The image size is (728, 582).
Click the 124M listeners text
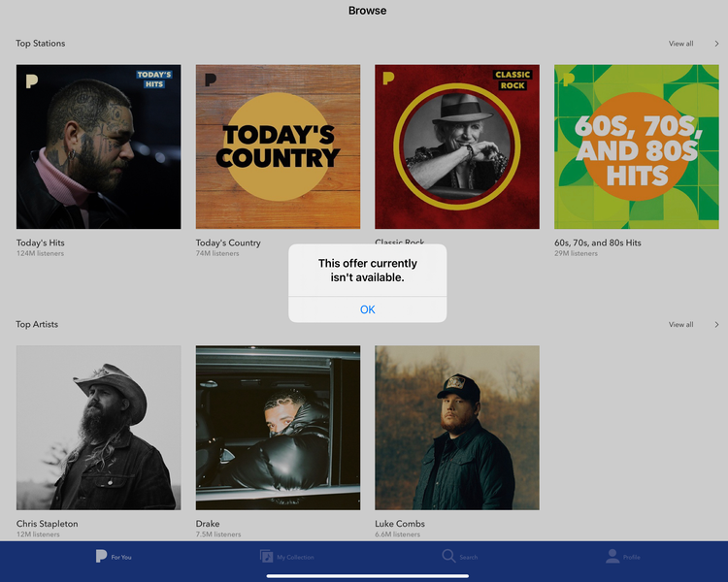coord(40,253)
